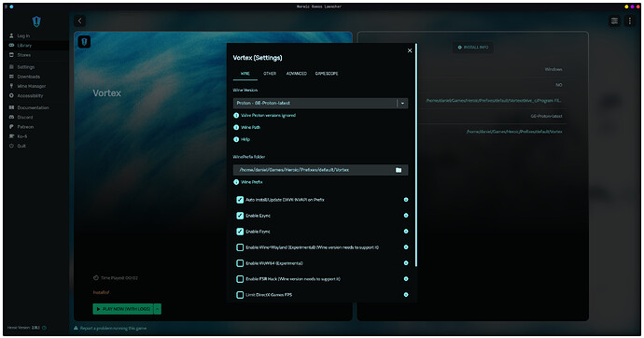Show info for Enable Wine-Wayland option
The width and height of the screenshot is (644, 338).
tap(406, 247)
